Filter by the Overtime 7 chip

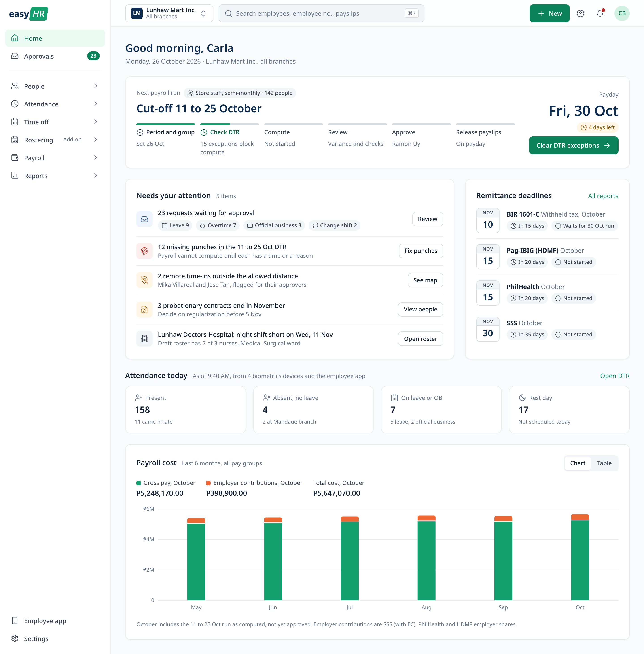click(218, 225)
